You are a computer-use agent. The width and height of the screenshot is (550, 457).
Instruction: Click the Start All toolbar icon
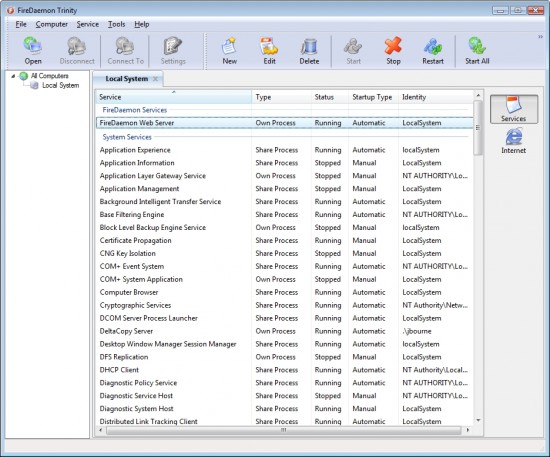[477, 51]
